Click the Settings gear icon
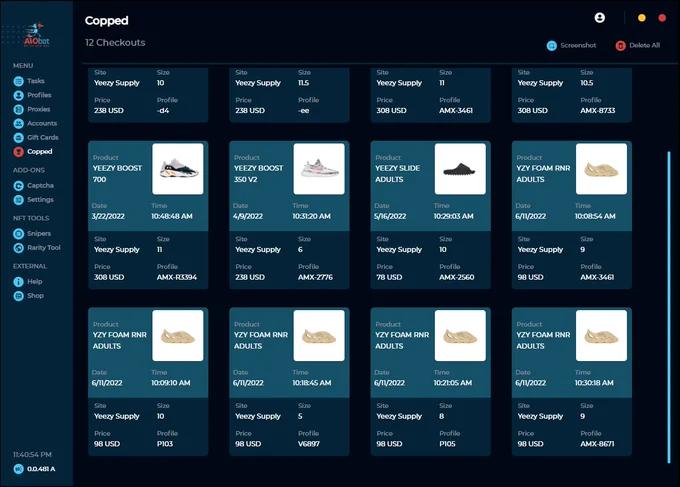The image size is (680, 487). coord(18,200)
